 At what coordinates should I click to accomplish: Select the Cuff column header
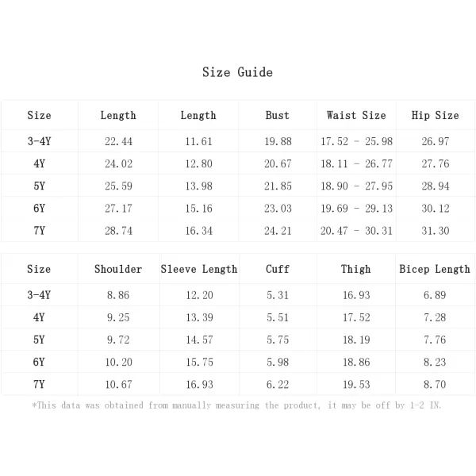[278, 269]
